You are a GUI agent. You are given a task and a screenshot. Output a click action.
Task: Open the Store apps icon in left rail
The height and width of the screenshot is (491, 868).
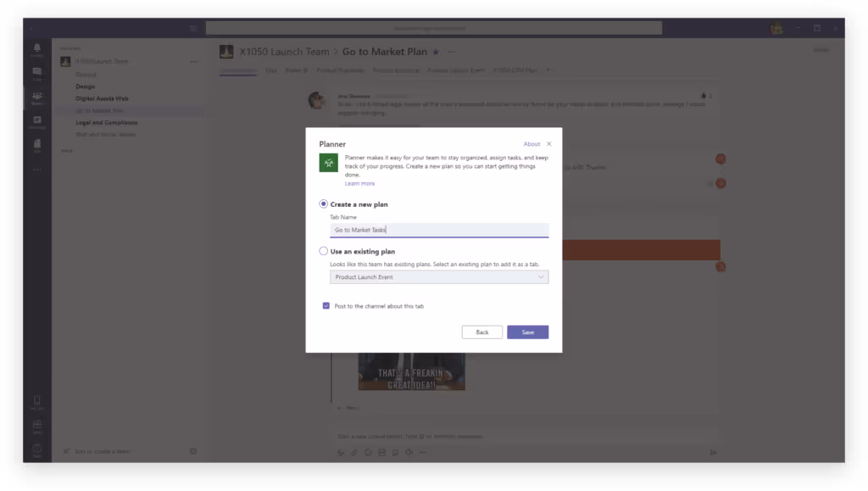coord(37,426)
